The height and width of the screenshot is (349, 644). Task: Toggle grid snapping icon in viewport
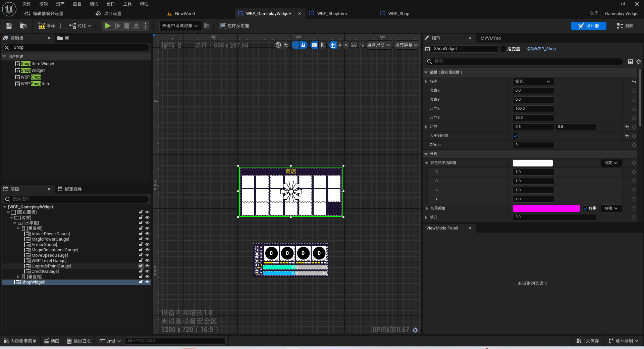[x=333, y=45]
